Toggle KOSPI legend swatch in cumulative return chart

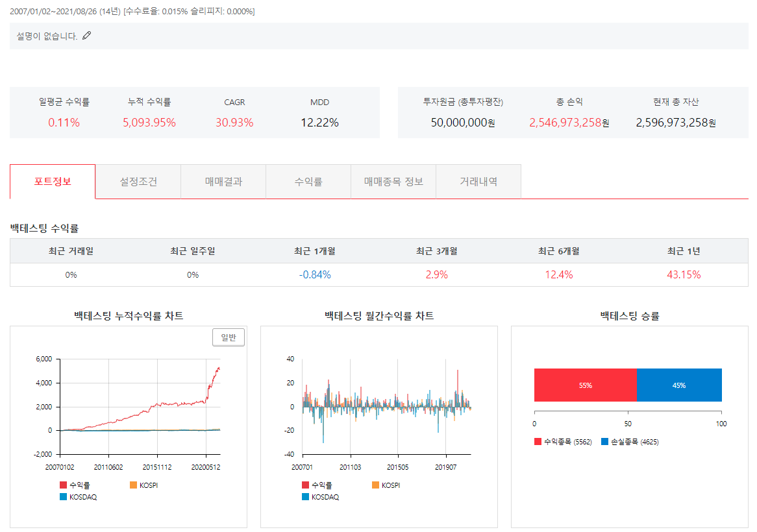coord(133,485)
